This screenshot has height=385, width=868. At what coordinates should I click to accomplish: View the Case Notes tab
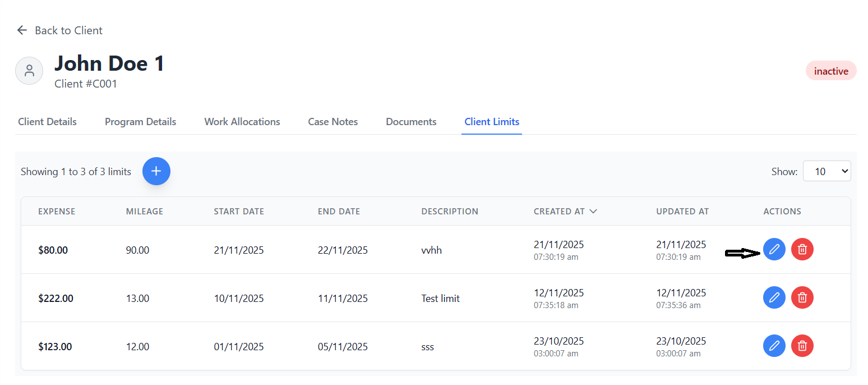[x=333, y=122]
